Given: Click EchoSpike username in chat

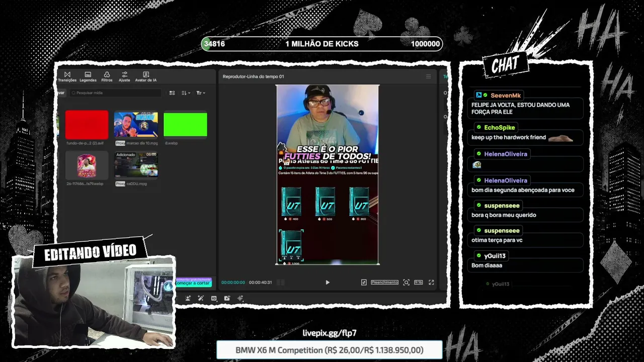Looking at the screenshot, I should click(500, 128).
